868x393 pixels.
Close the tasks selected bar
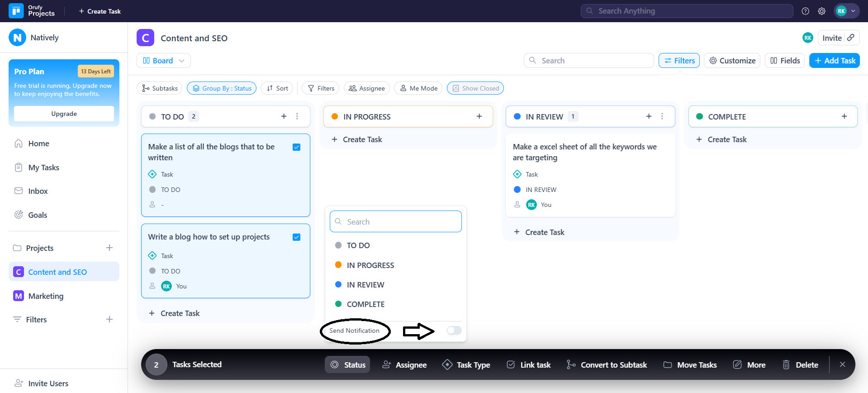coord(842,364)
